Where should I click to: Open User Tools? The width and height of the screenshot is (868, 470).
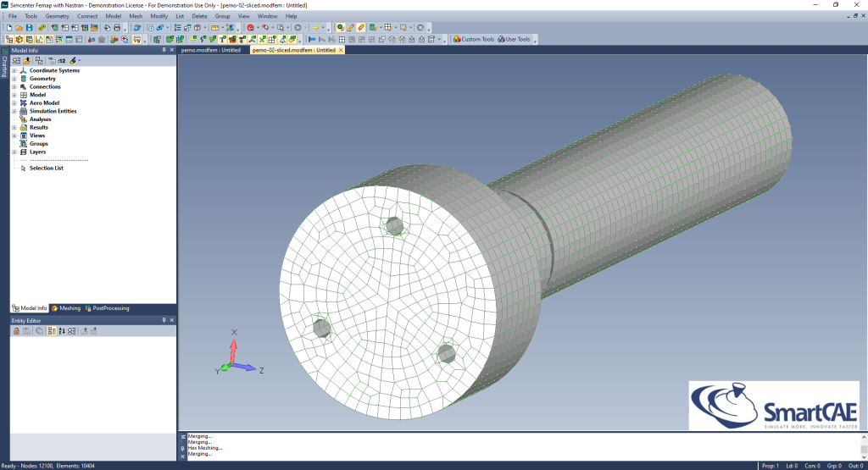[514, 39]
